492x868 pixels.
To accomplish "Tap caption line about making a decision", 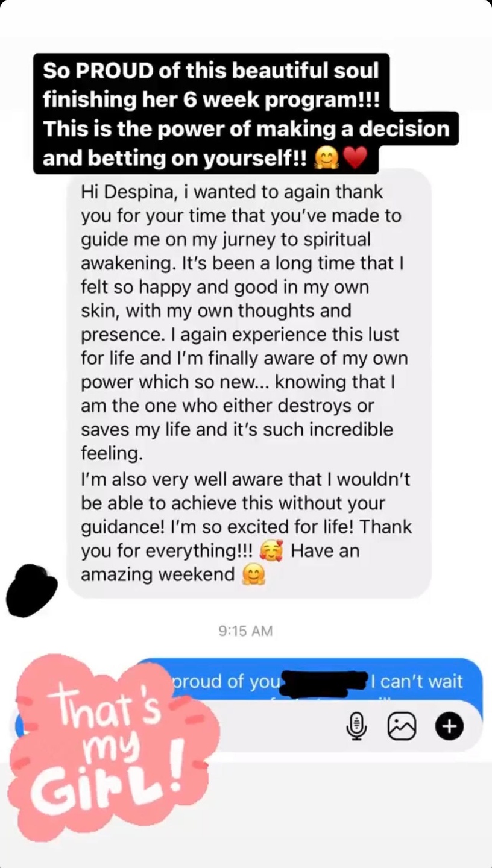I will click(x=246, y=128).
